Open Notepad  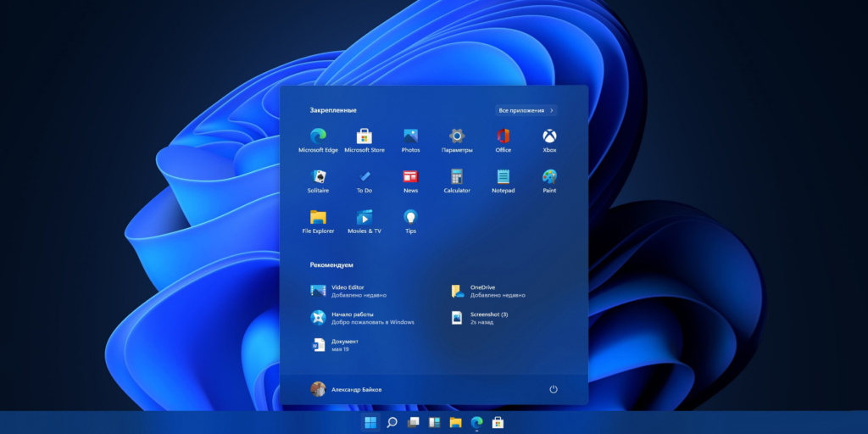coord(504,181)
